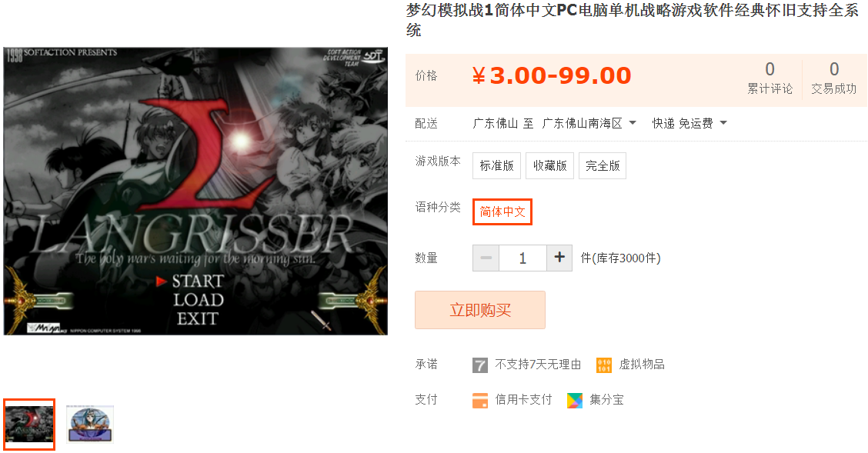
Task: Click the quantity input field
Action: click(x=522, y=258)
